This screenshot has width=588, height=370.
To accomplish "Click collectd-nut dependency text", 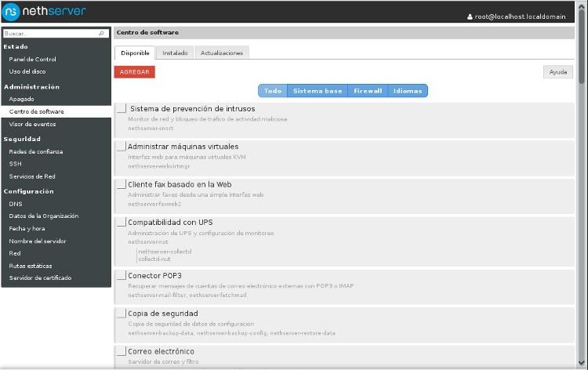I will coord(154,259).
